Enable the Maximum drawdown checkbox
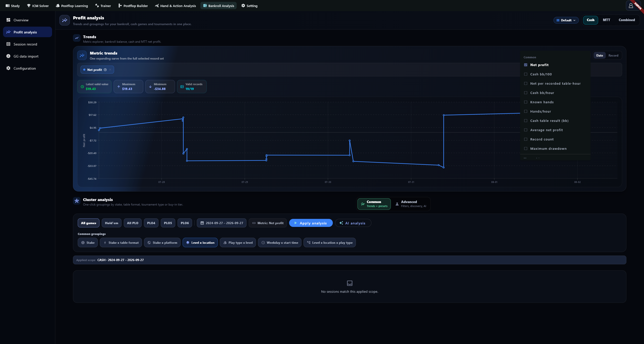644x344 pixels. click(x=526, y=149)
